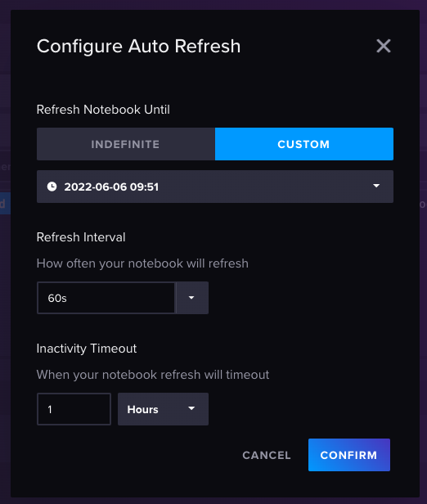
Task: Close the Configure Auto Refresh dialog
Action: [384, 46]
